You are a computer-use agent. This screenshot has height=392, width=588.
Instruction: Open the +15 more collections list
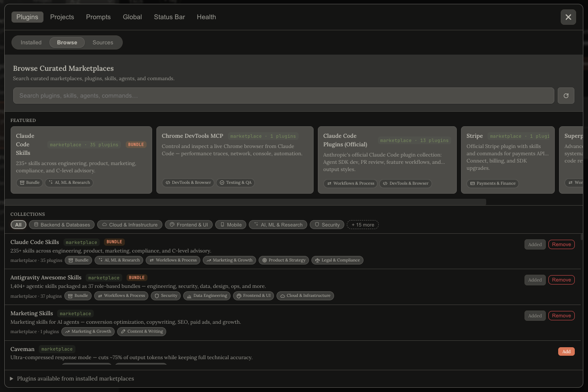coord(363,224)
